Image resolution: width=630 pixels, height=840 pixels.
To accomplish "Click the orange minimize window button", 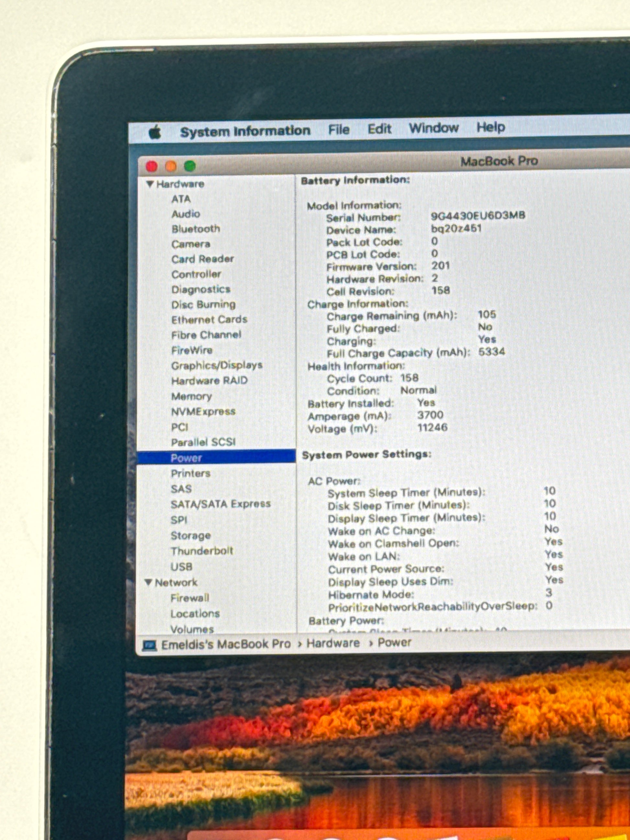I will 171,166.
